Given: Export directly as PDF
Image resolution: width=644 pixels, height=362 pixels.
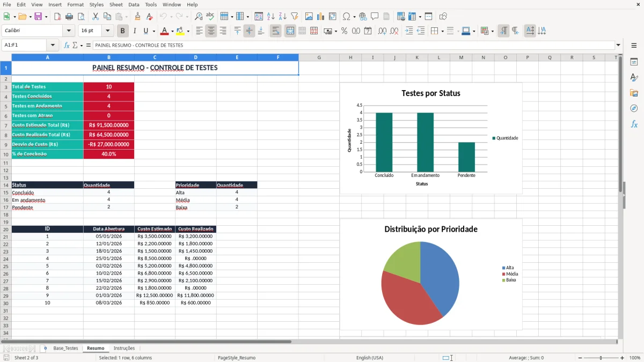Looking at the screenshot, I should pos(57,17).
